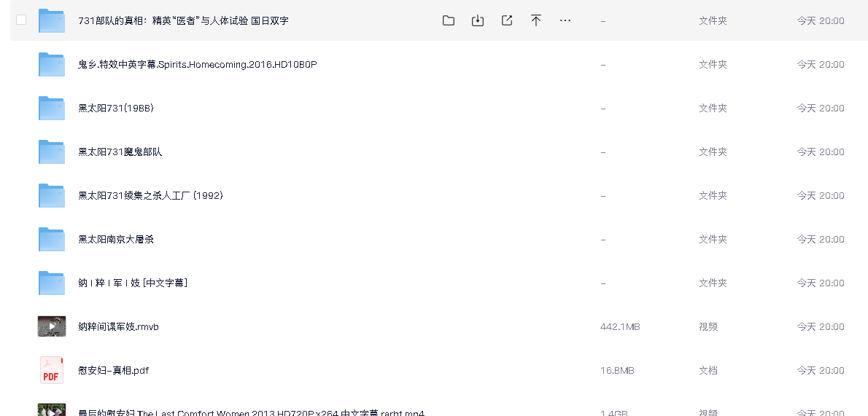Open the folder name 黑太阳南京大屠杀

(x=116, y=239)
